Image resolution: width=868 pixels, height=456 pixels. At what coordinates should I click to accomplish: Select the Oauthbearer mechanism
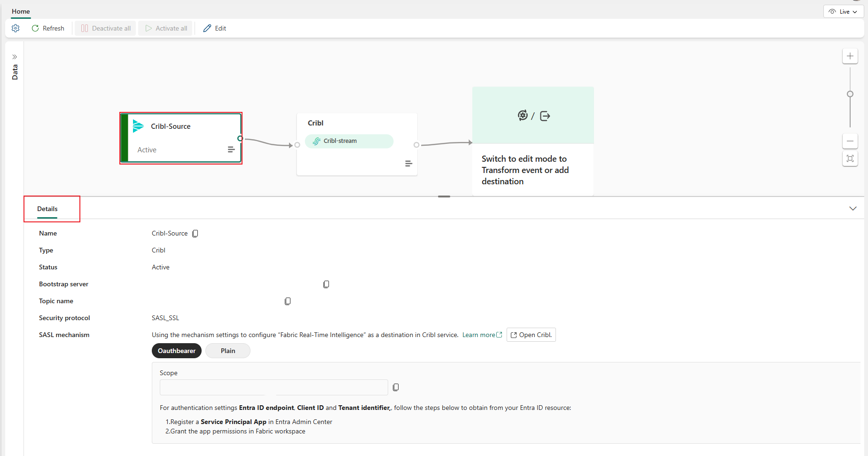pos(177,351)
